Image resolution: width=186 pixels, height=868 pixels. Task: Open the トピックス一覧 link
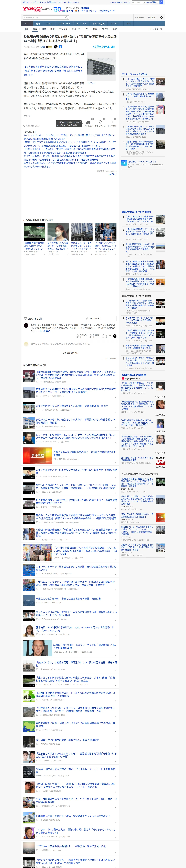coord(155,29)
